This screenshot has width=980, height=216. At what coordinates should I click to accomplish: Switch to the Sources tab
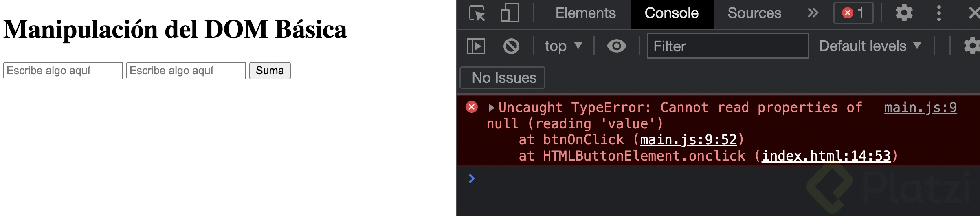coord(754,13)
